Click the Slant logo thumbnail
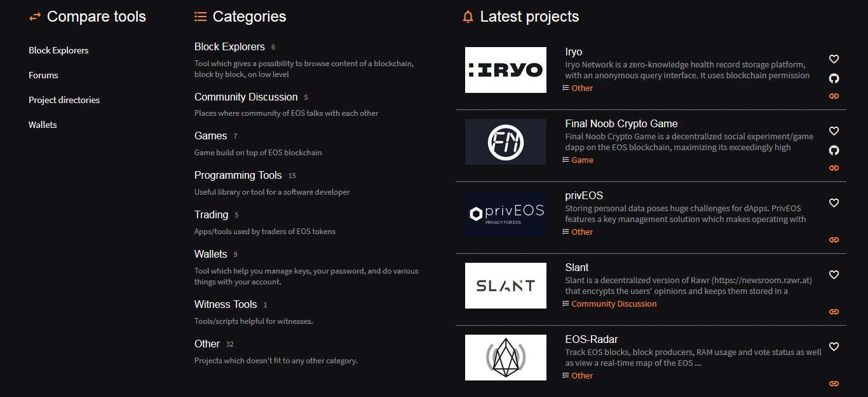 (506, 286)
